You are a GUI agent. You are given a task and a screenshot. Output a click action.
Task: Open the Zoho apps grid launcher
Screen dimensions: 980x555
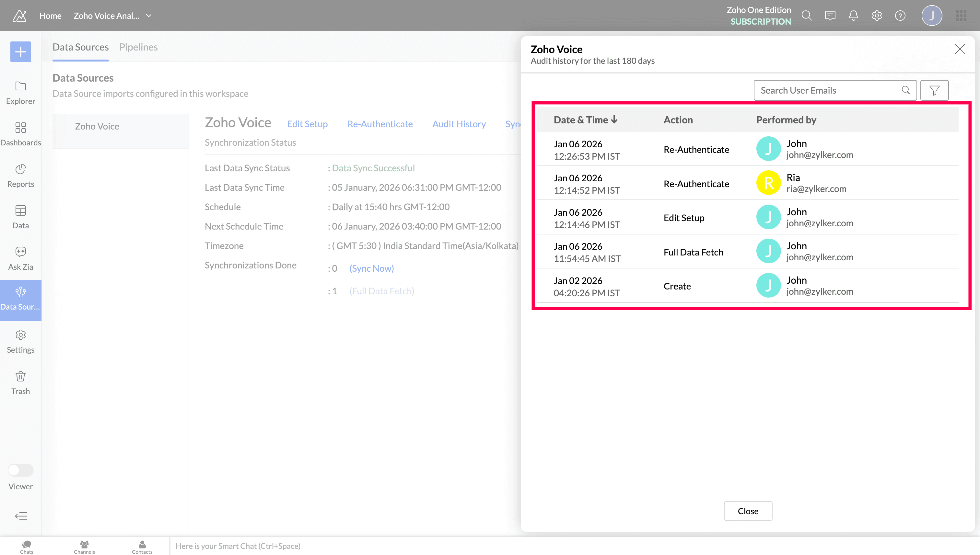coord(961,16)
